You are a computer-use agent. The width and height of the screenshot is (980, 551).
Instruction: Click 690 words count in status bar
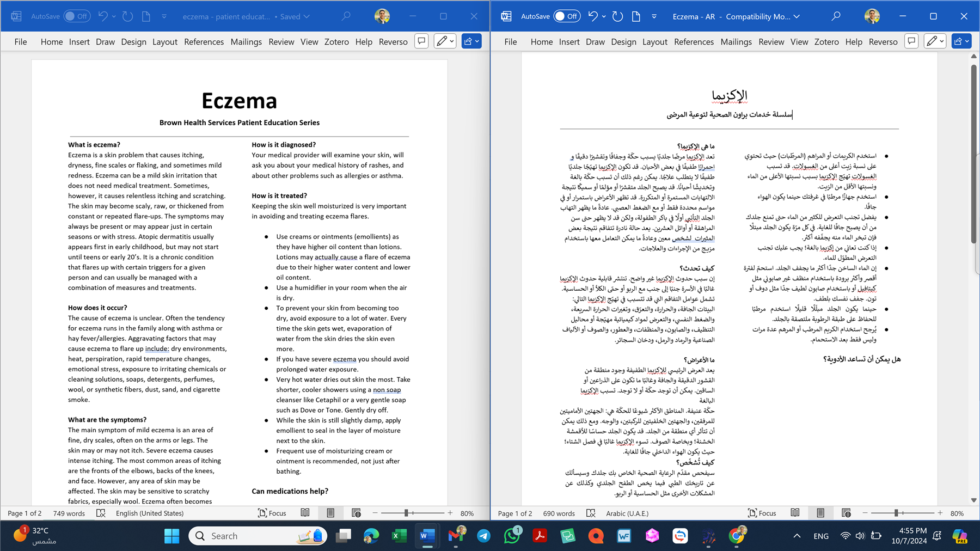pyautogui.click(x=559, y=513)
